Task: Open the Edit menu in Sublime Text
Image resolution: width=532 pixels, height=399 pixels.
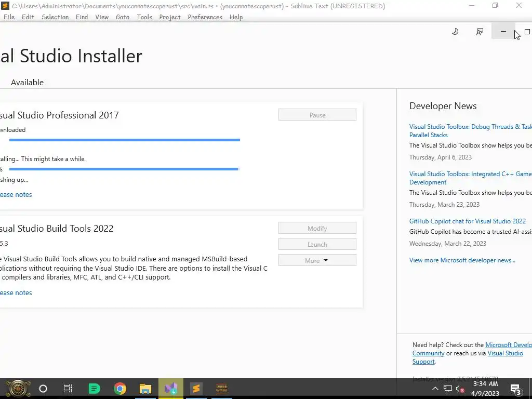Action: [28, 17]
